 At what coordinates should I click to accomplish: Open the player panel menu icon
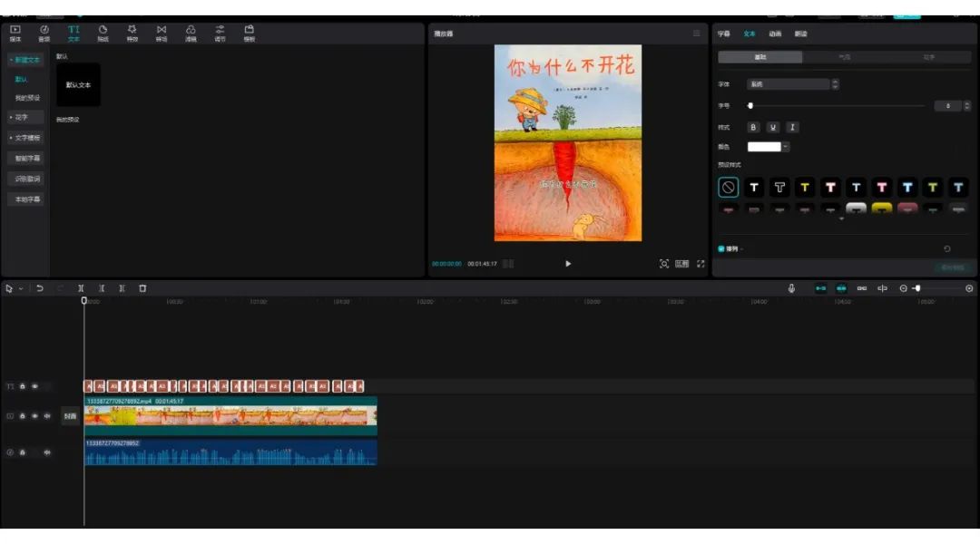point(696,34)
